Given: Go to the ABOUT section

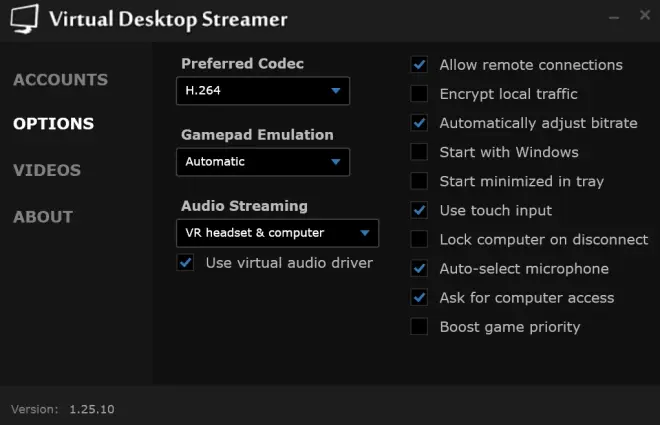Looking at the screenshot, I should 43,217.
